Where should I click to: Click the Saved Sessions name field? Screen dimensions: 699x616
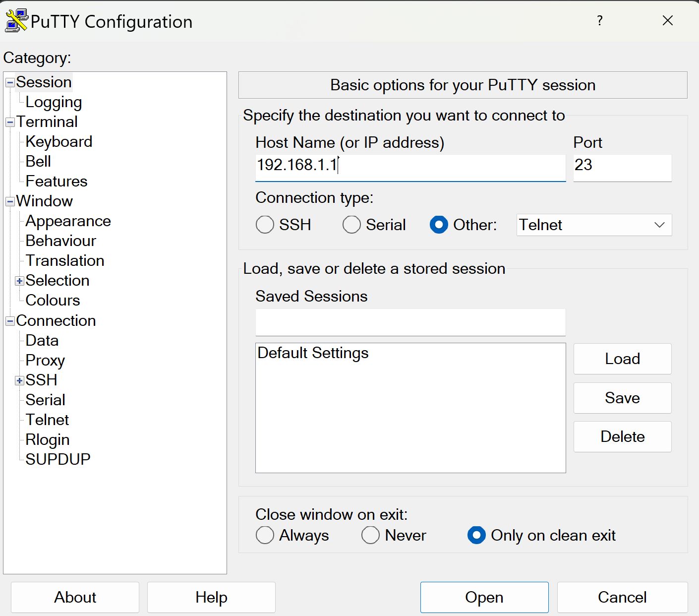[410, 322]
